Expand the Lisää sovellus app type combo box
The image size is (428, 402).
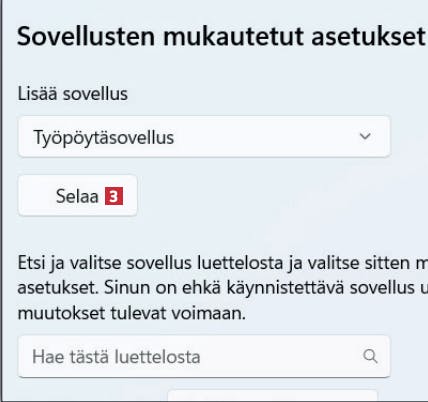click(x=204, y=137)
